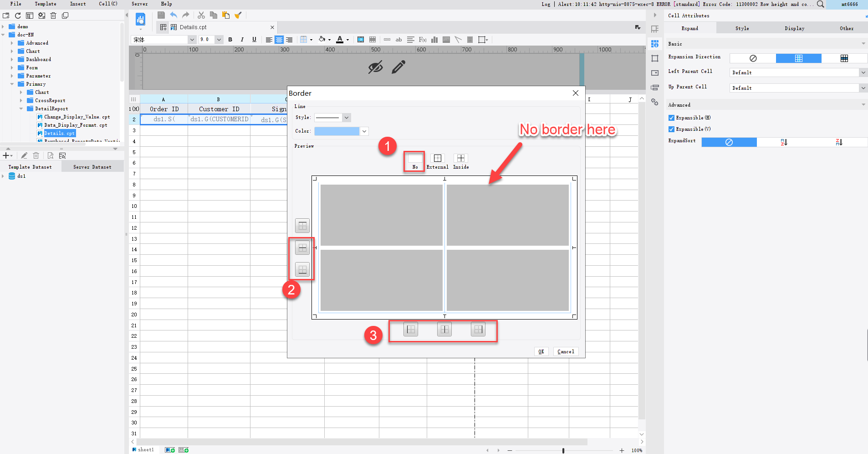Open the Insert menu
This screenshot has height=454, width=868.
click(78, 4)
